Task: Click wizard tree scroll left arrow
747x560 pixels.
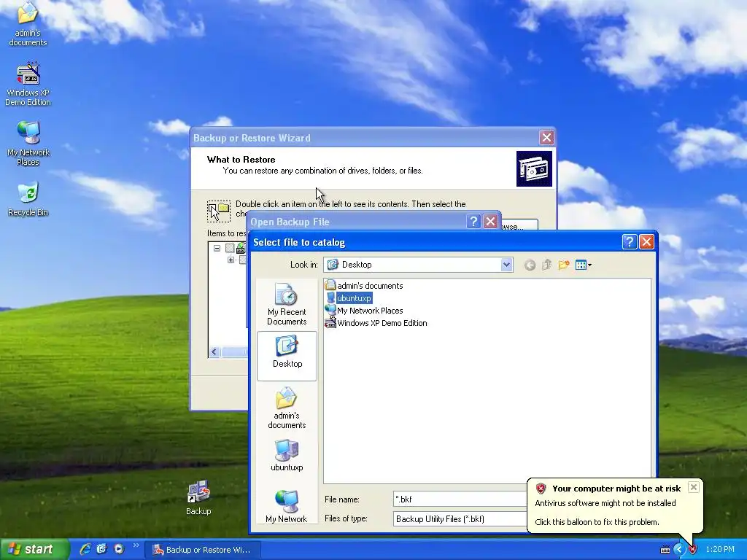Action: tap(214, 352)
